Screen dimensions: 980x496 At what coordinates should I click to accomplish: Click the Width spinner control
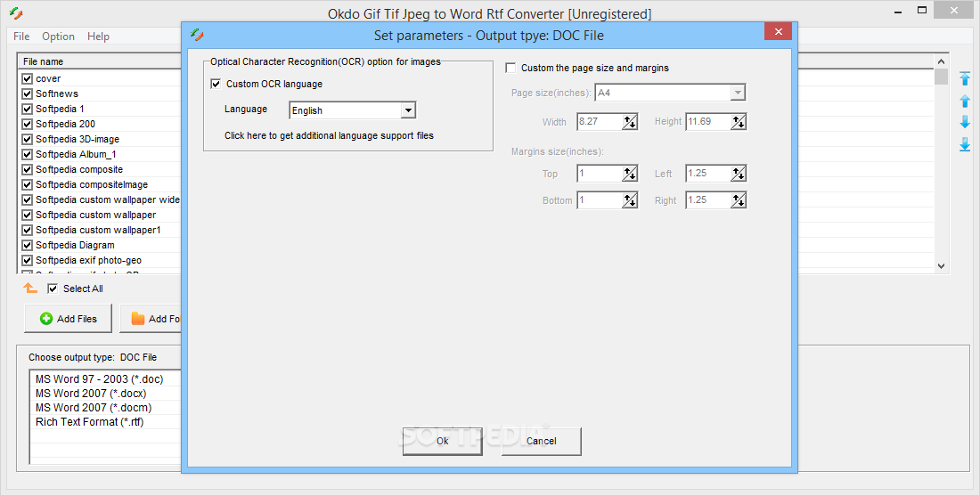[x=630, y=122]
